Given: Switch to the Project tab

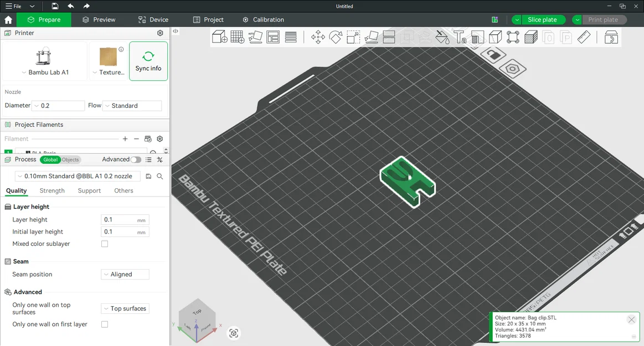Looking at the screenshot, I should [x=208, y=20].
